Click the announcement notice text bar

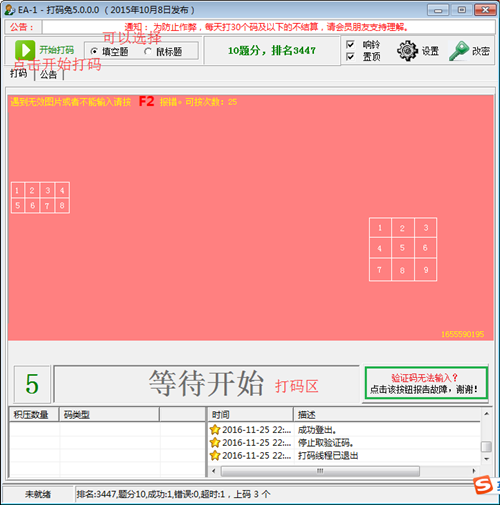coord(268,27)
